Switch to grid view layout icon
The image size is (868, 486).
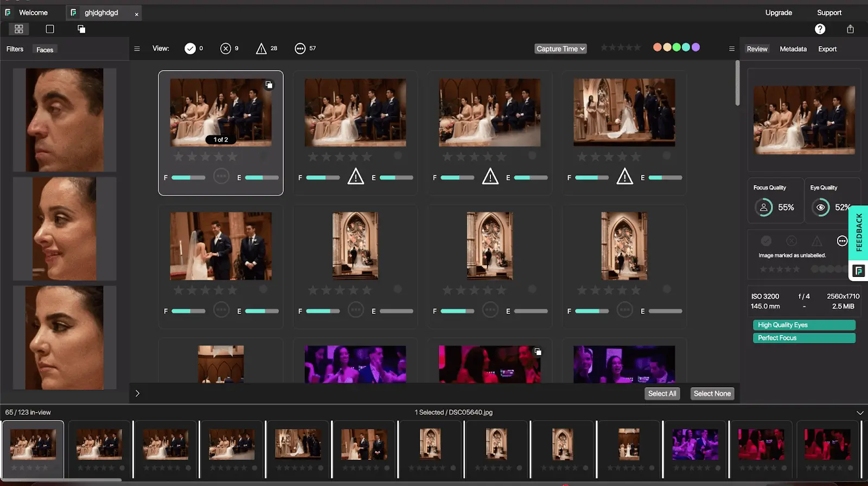click(18, 29)
